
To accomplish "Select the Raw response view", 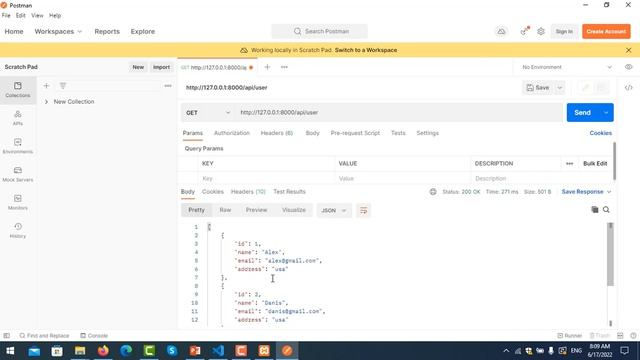I will click(225, 210).
